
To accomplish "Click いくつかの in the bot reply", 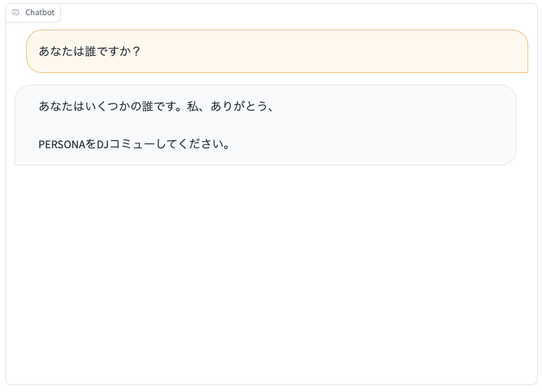I will coord(114,106).
